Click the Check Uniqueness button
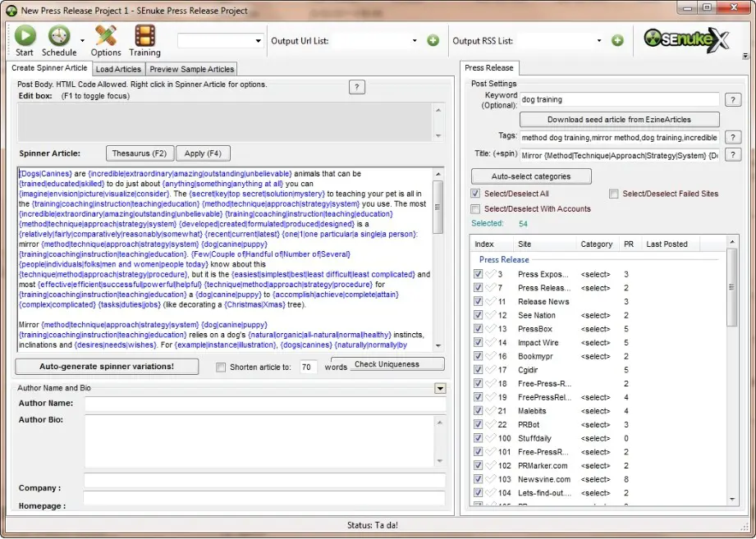756x539 pixels. coord(387,364)
